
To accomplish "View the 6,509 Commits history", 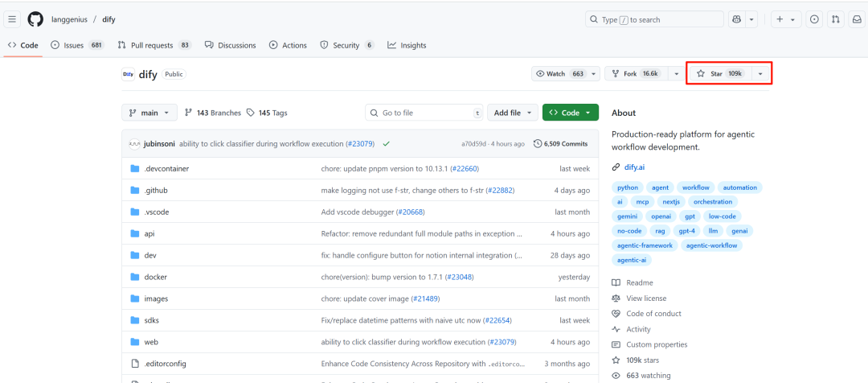I will (x=560, y=143).
